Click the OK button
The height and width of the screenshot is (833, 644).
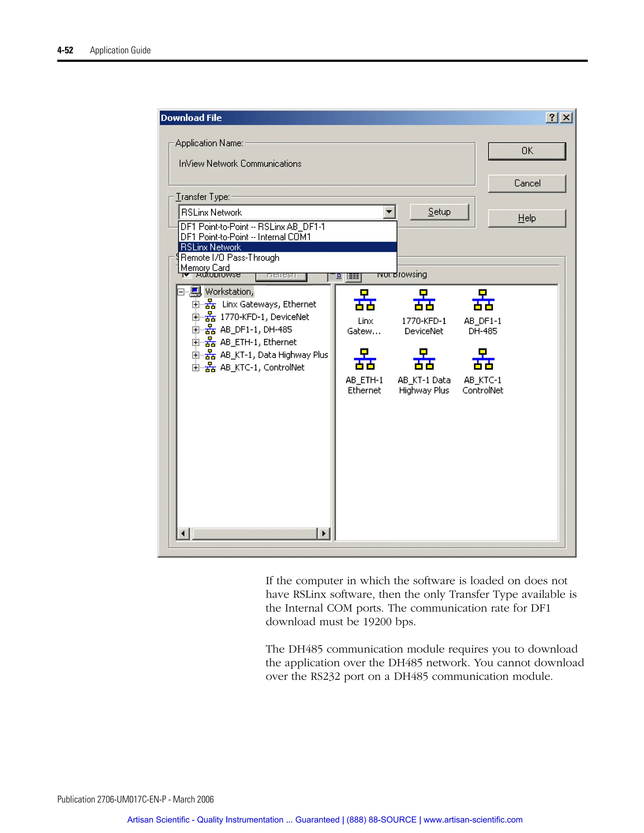527,151
